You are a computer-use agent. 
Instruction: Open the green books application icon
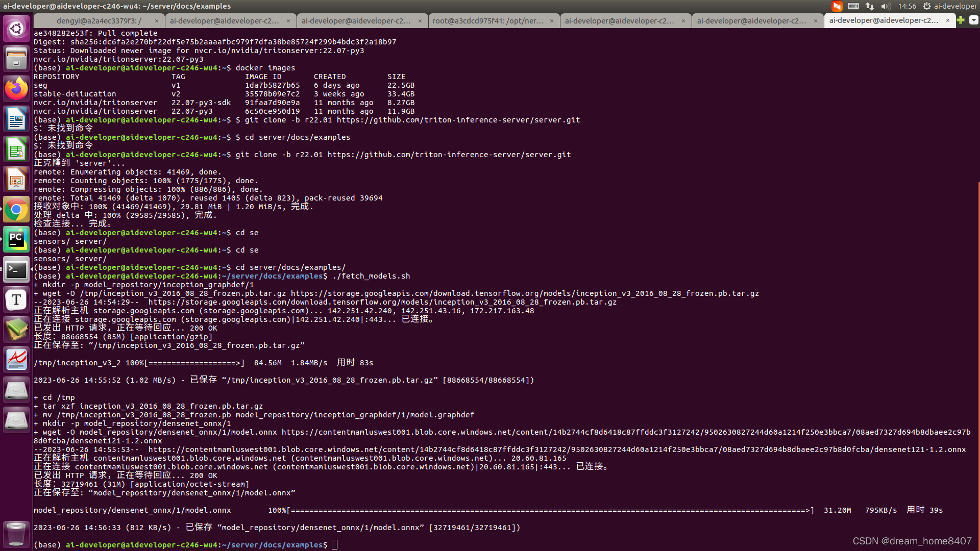coord(16,330)
